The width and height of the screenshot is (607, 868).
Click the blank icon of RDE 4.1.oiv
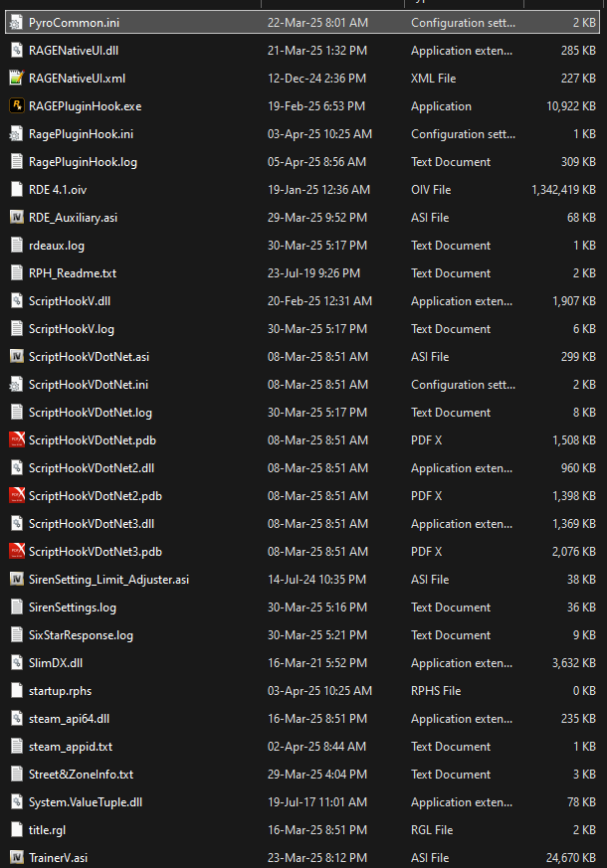[17, 189]
